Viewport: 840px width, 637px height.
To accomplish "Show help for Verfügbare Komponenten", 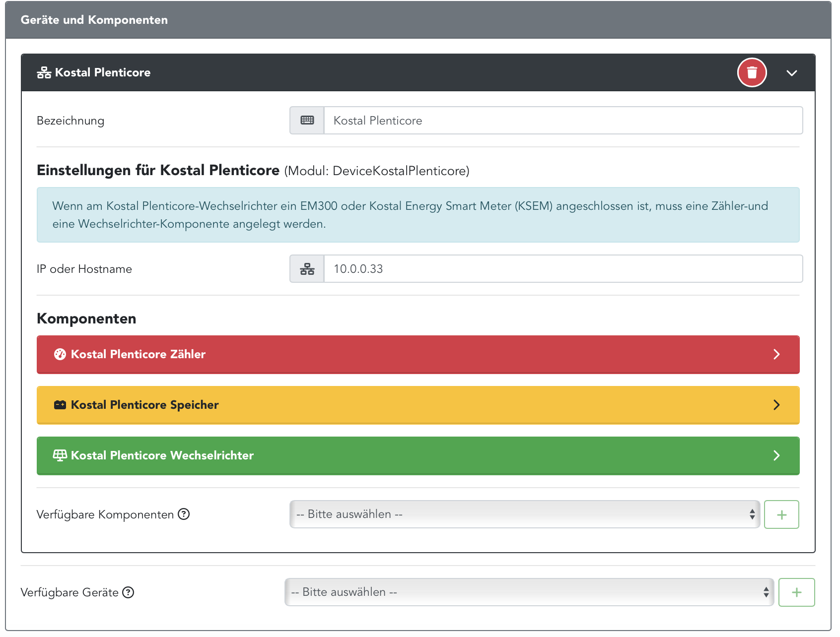I will click(184, 514).
